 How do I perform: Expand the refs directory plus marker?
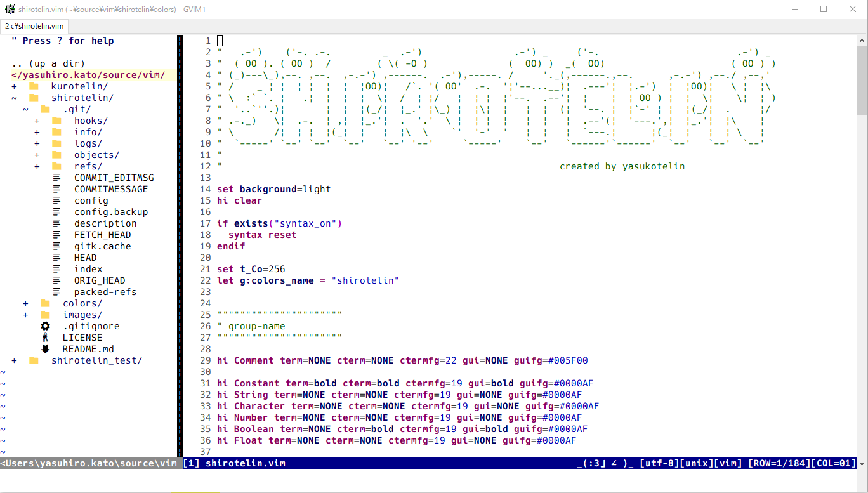click(37, 166)
